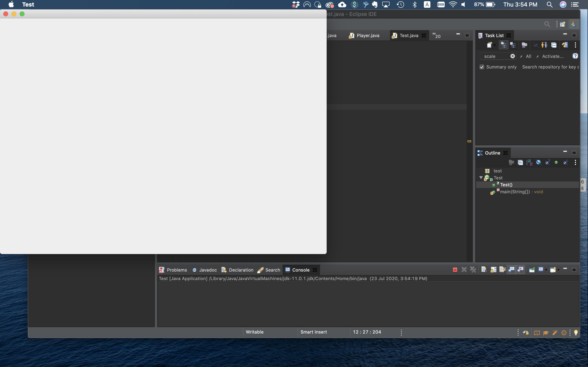Toggle Hide Fields in Outline toolbar
The image size is (588, 367).
coord(538,162)
